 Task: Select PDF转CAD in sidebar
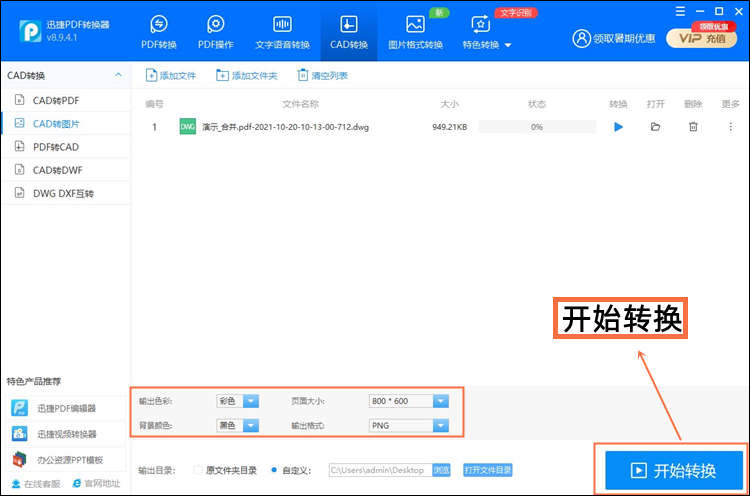coord(66,147)
